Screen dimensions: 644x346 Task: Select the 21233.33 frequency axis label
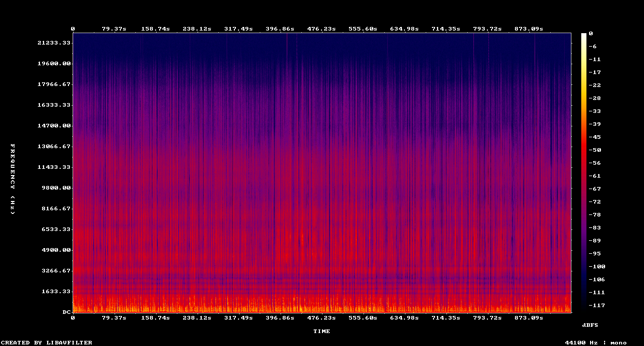[53, 43]
